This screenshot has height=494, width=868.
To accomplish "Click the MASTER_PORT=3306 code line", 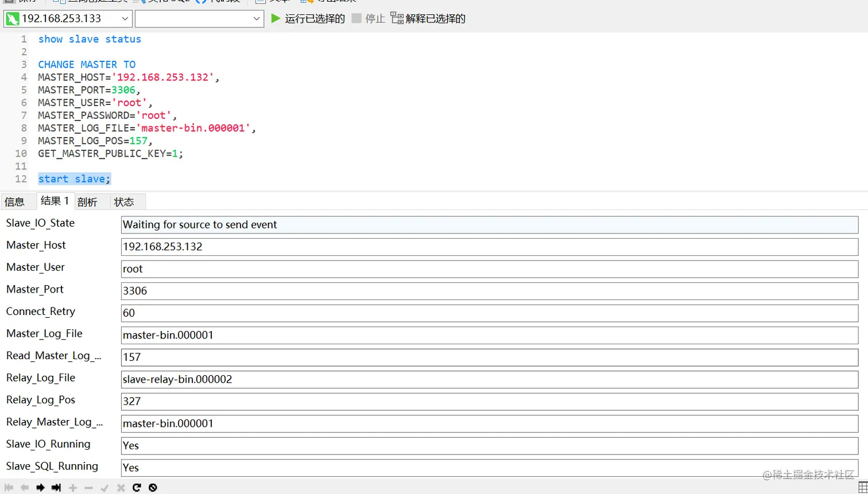I will [89, 90].
